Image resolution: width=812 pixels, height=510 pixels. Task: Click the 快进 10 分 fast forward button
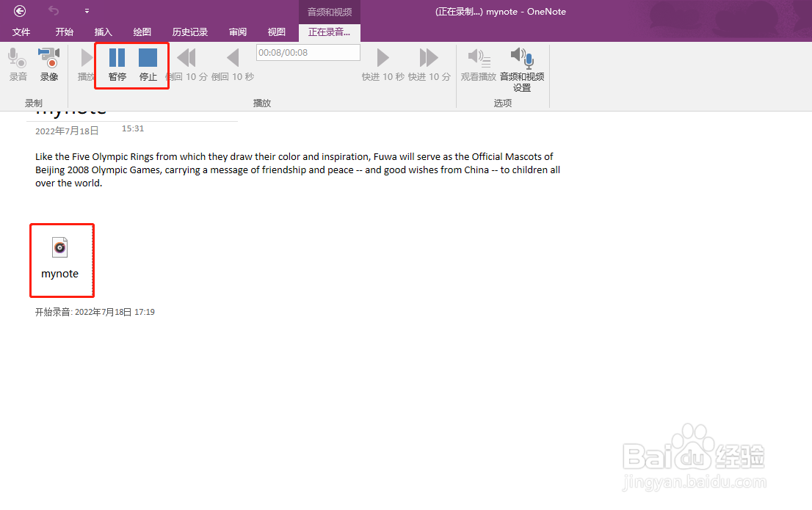[x=429, y=65]
